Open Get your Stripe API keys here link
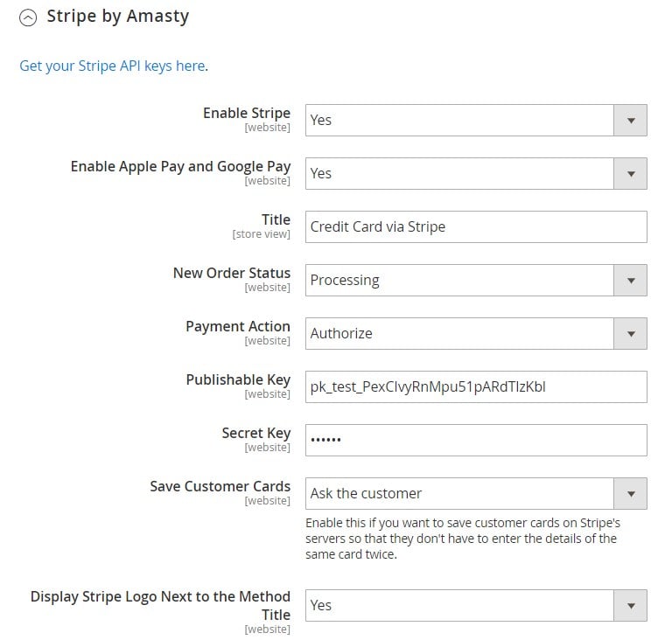The image size is (672, 640). 113,66
